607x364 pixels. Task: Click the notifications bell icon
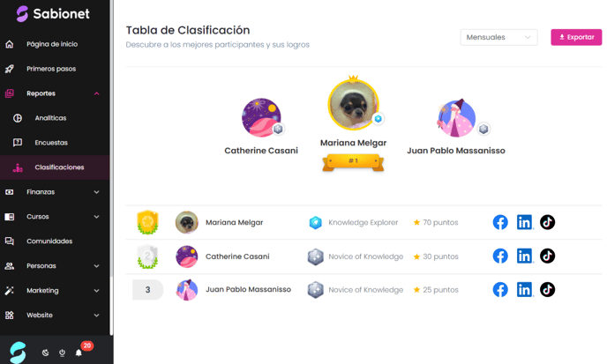click(79, 353)
